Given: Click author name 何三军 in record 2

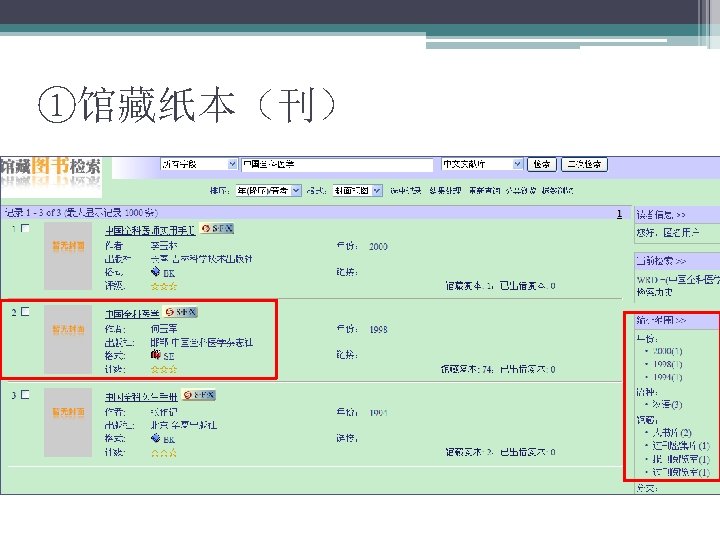Looking at the screenshot, I should [x=164, y=329].
